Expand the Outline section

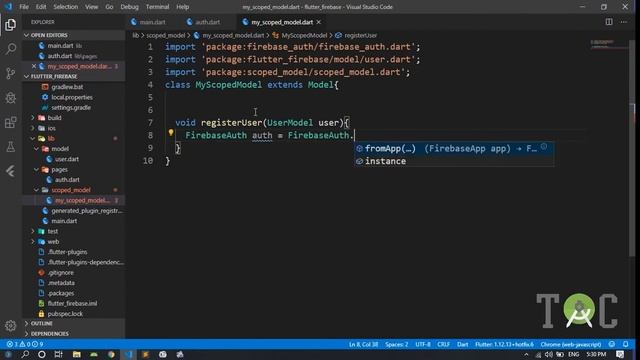(x=73, y=323)
